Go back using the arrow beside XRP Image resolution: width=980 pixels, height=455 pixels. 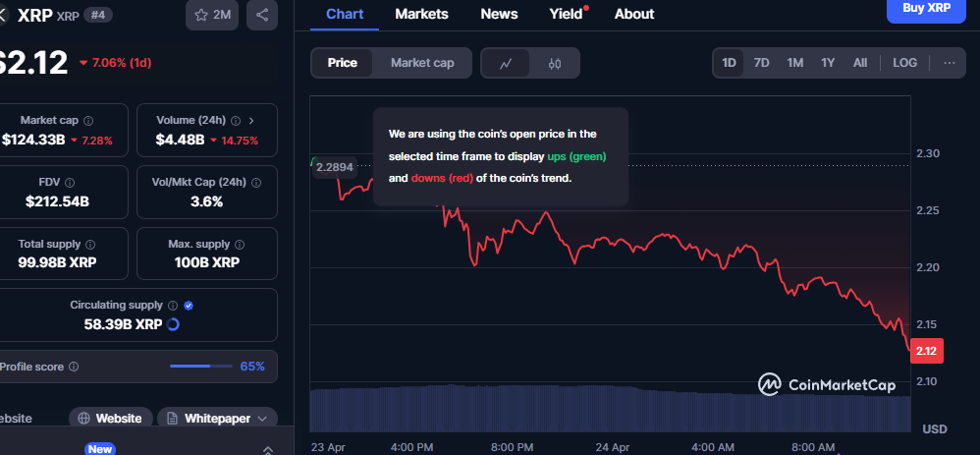click(x=3, y=16)
